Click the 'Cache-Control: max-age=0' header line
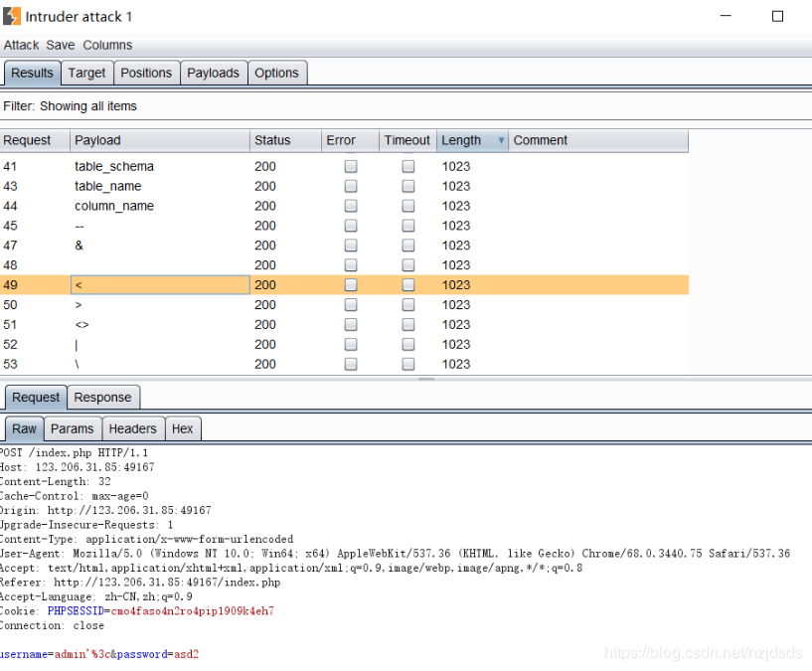 point(75,496)
